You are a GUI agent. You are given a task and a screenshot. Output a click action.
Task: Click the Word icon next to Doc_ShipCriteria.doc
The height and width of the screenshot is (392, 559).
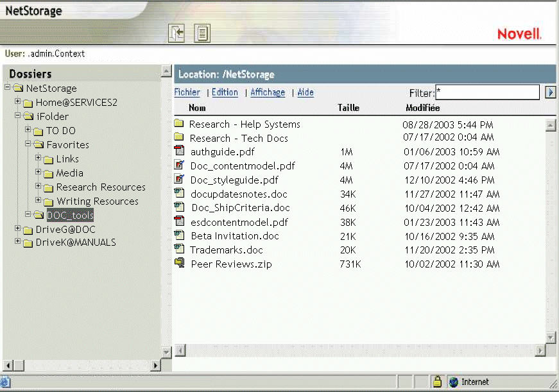[179, 207]
